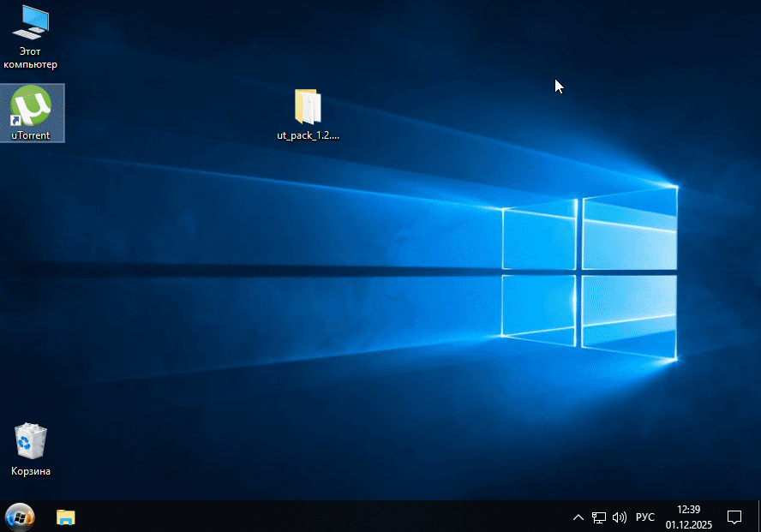This screenshot has height=532, width=761.
Task: Click the "Корзина" label text
Action: tap(31, 471)
